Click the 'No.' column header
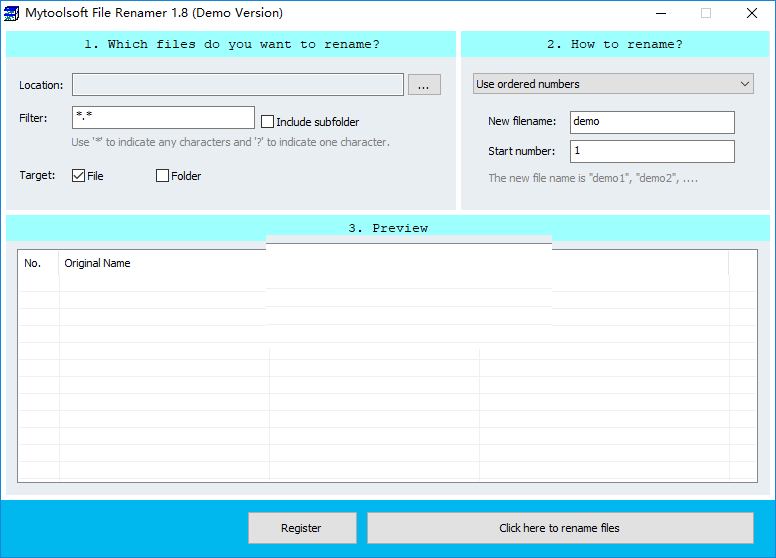The width and height of the screenshot is (776, 558). pos(39,263)
